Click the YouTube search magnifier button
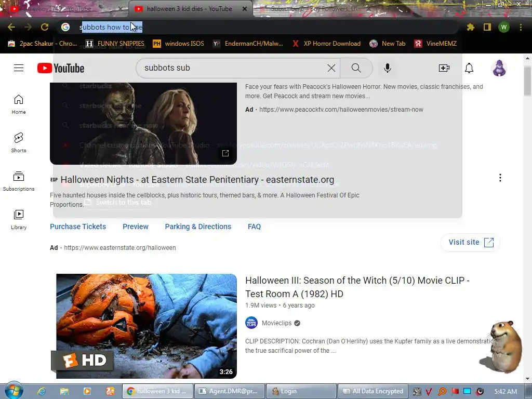Viewport: 532px width, 399px height. pyautogui.click(x=356, y=68)
